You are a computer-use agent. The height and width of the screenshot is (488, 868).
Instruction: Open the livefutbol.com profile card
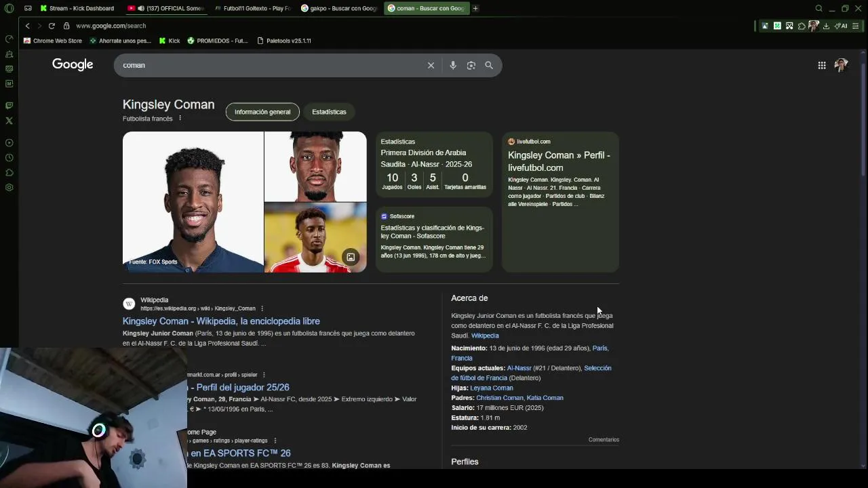click(560, 202)
